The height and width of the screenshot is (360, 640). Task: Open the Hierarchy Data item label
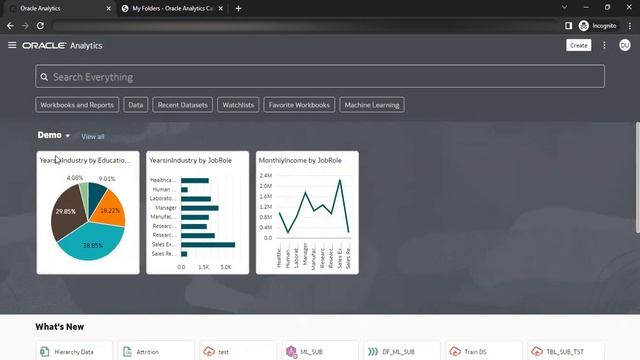(74, 352)
